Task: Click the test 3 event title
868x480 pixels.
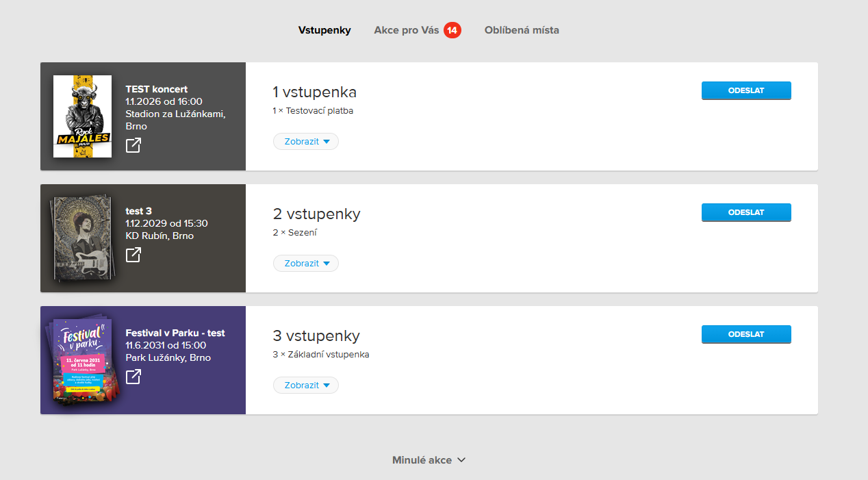Action: pyautogui.click(x=139, y=211)
